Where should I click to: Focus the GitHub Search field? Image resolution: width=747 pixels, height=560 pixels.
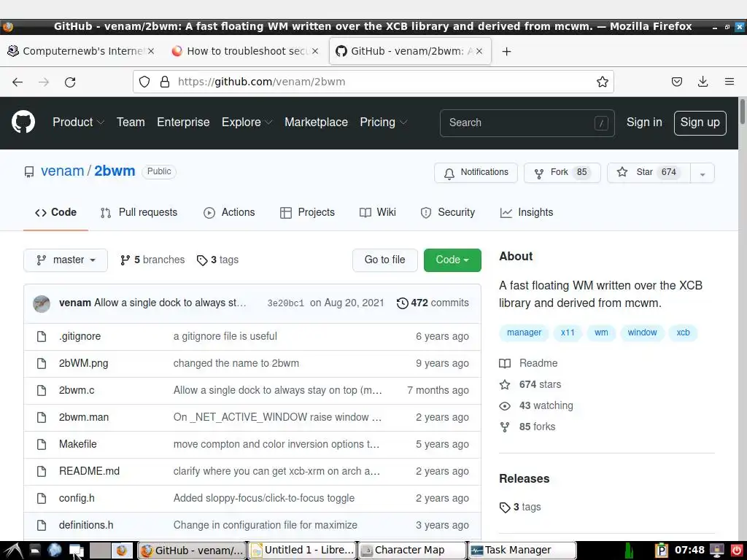click(527, 122)
